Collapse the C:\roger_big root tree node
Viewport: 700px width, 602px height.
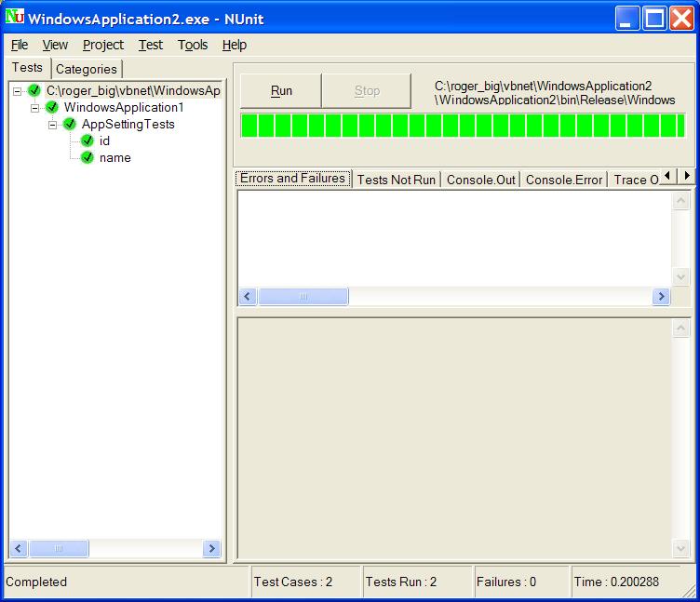click(17, 91)
